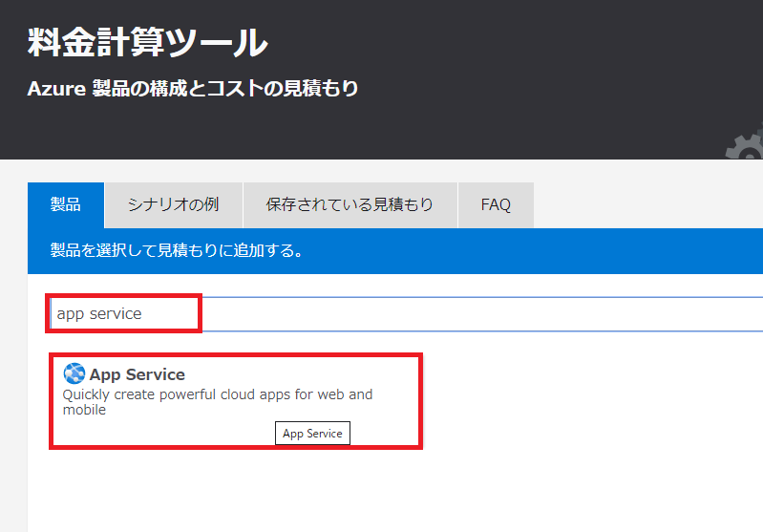This screenshot has height=532, width=763.
Task: Click the App Service globe icon
Action: point(74,373)
